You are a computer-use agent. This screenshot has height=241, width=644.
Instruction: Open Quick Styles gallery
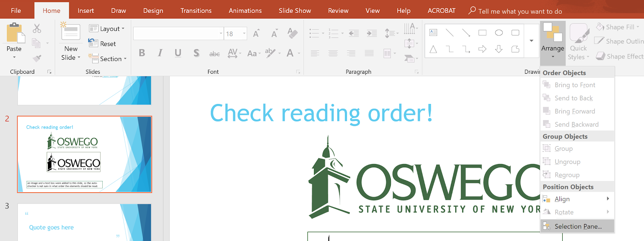(578, 42)
